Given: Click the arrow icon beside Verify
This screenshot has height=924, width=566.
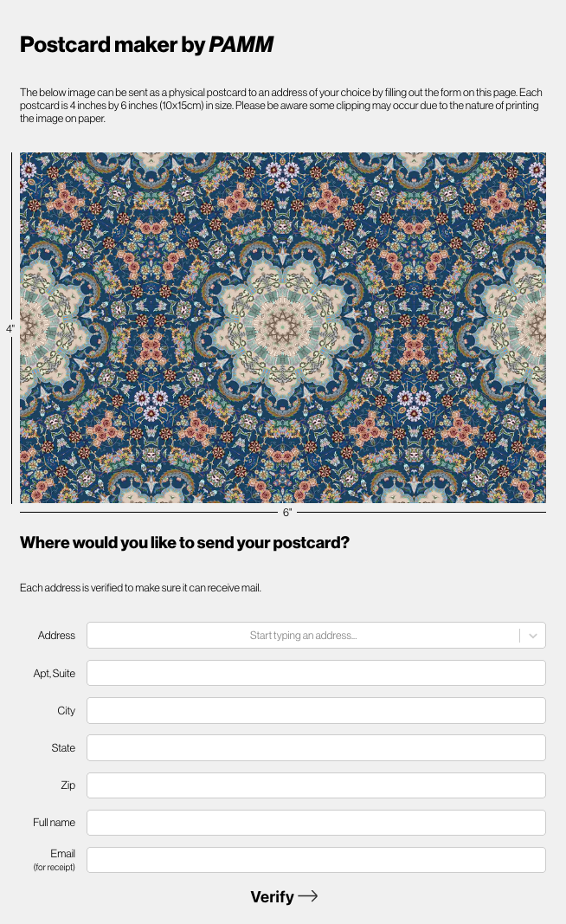Looking at the screenshot, I should tap(308, 896).
